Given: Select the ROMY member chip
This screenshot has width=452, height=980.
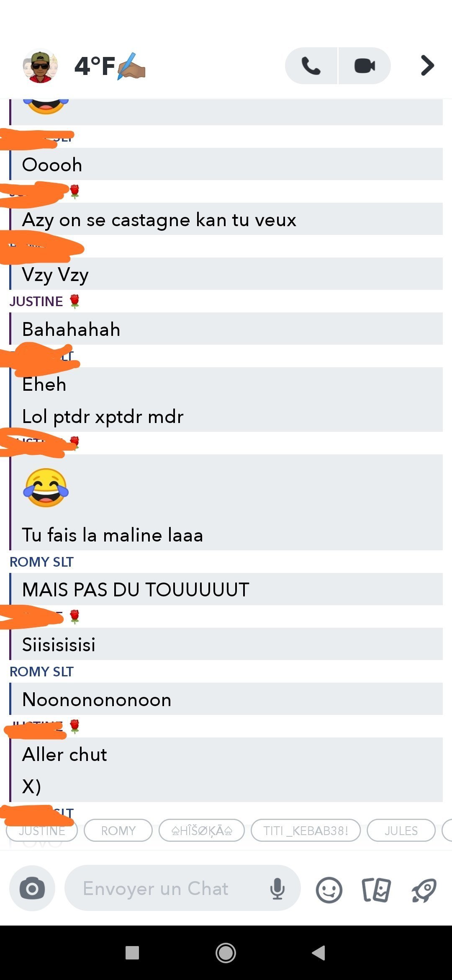Looking at the screenshot, I should pos(118,830).
